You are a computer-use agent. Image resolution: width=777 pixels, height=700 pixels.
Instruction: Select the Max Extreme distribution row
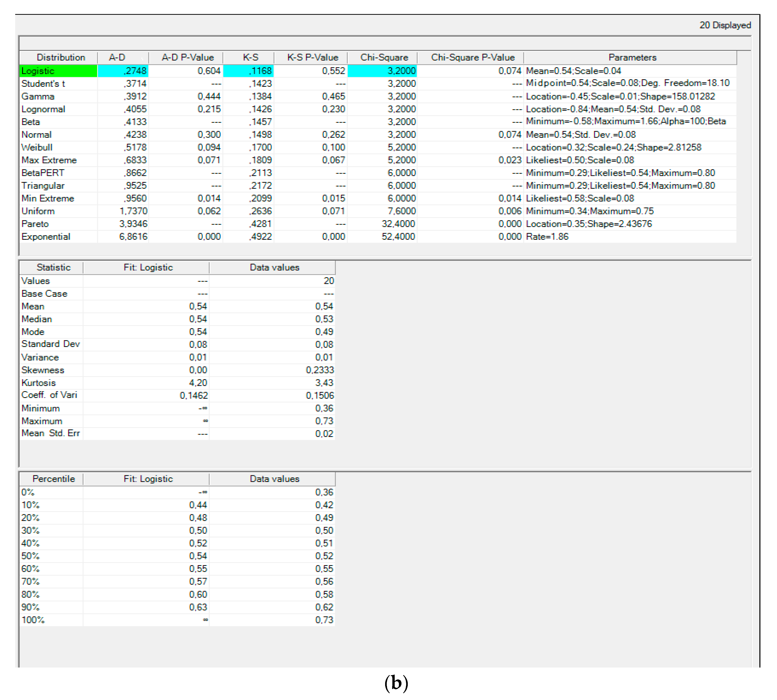tap(49, 160)
